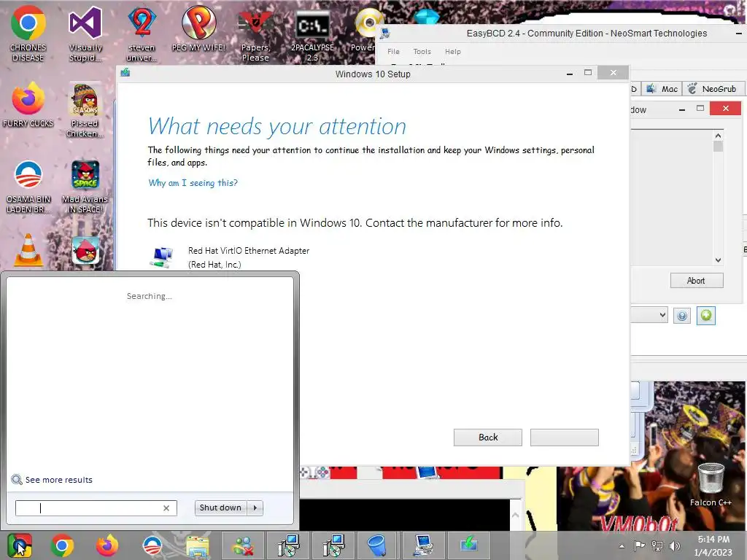Open the Help menu in EasyBCD
Viewport: 747px width, 560px height.
click(453, 52)
